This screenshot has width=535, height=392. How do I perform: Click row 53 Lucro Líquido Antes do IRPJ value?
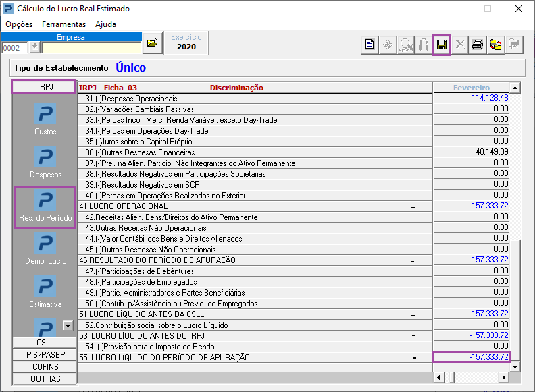(x=472, y=335)
